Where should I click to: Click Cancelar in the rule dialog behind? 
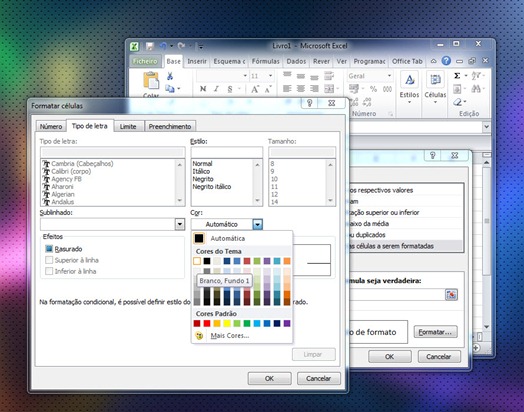439,357
